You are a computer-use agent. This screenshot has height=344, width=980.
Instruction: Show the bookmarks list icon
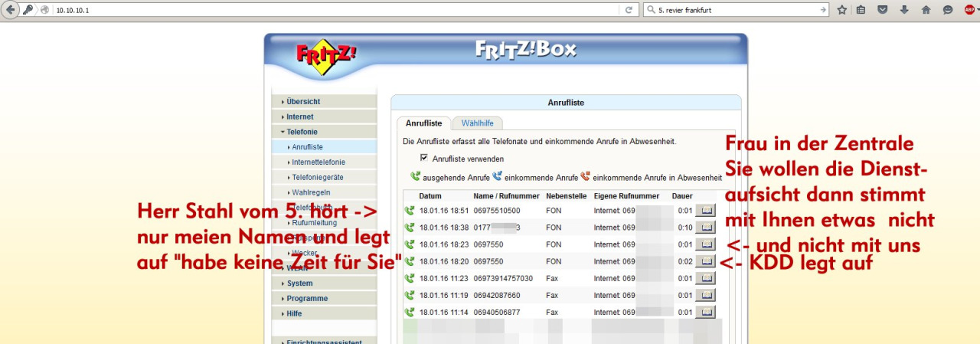(861, 10)
